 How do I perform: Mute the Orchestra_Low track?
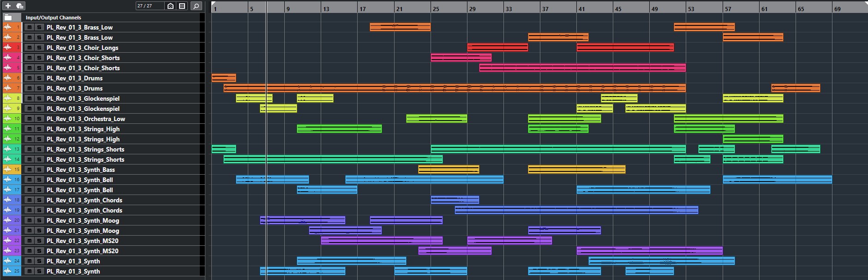point(30,119)
